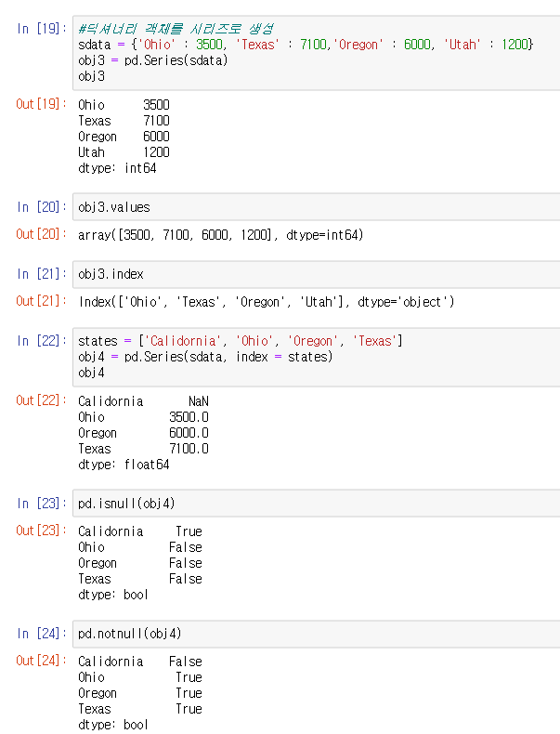The height and width of the screenshot is (734, 560).
Task: Click the In [22]: prompt label
Action: click(41, 341)
